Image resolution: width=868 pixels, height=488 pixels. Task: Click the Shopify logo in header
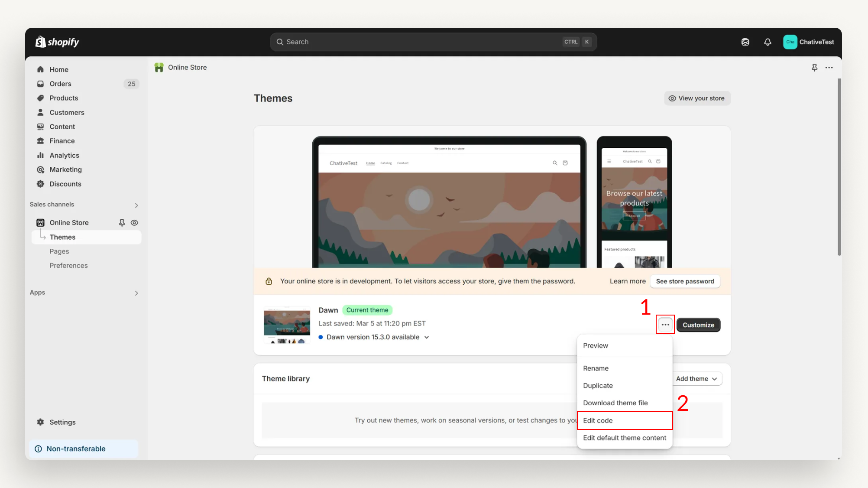57,42
